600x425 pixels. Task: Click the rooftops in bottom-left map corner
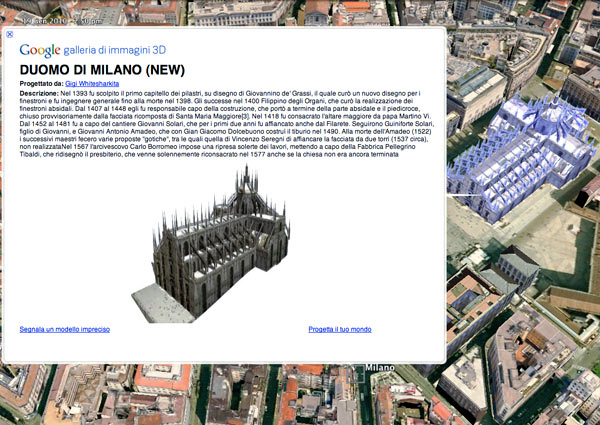40,395
